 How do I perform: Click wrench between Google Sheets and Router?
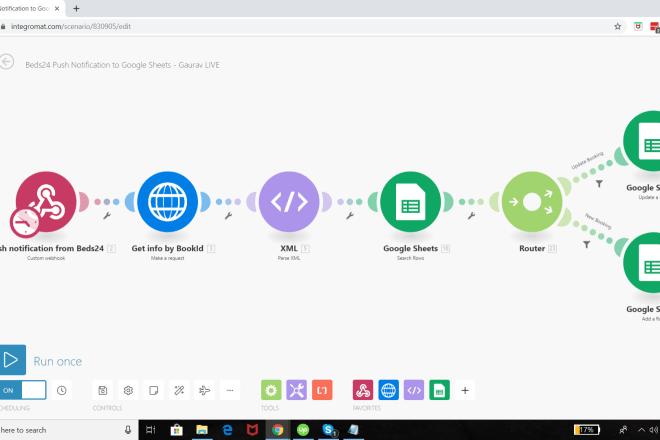(x=471, y=216)
